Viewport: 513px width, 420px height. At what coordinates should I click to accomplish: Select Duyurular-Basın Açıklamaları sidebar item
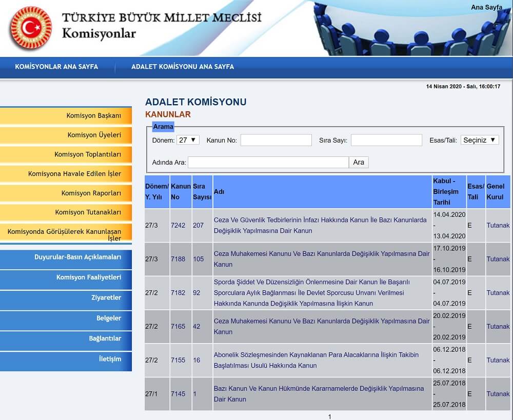point(77,257)
